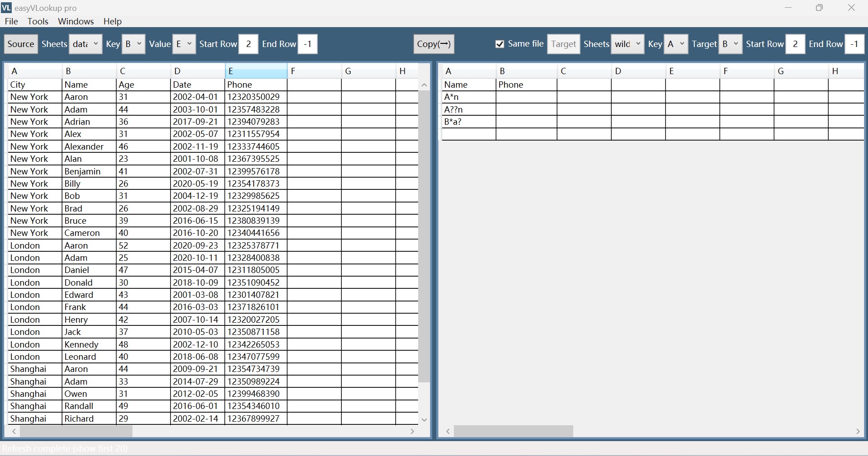The image size is (868, 456).
Task: Toggle the Same file checkbox
Action: (500, 44)
